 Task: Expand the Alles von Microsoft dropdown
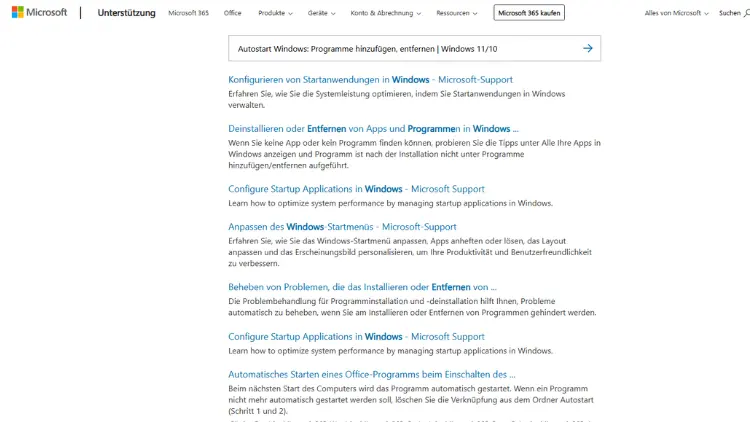pos(676,13)
